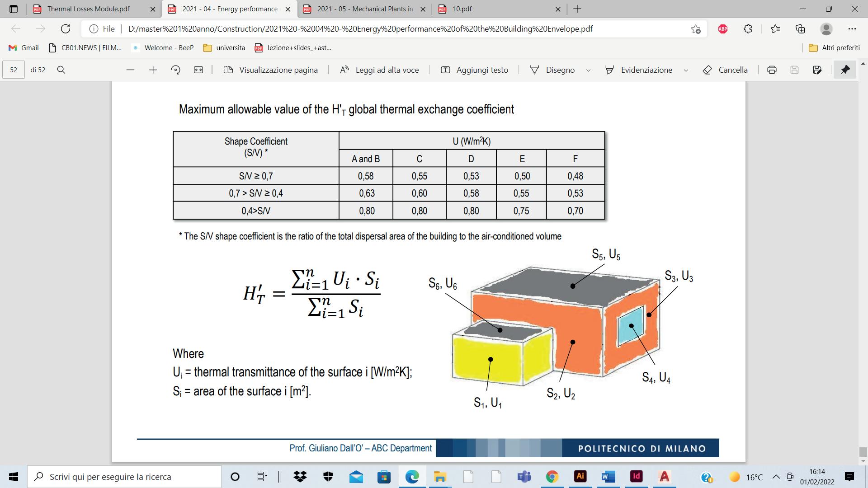Zoom in with the plus icon
Image resolution: width=868 pixels, height=488 pixels.
coord(153,70)
